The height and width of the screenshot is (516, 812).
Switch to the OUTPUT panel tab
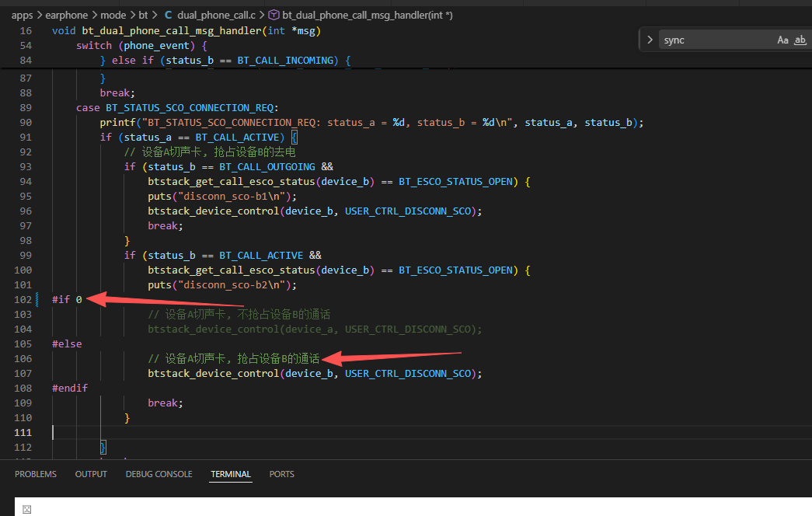click(x=91, y=474)
